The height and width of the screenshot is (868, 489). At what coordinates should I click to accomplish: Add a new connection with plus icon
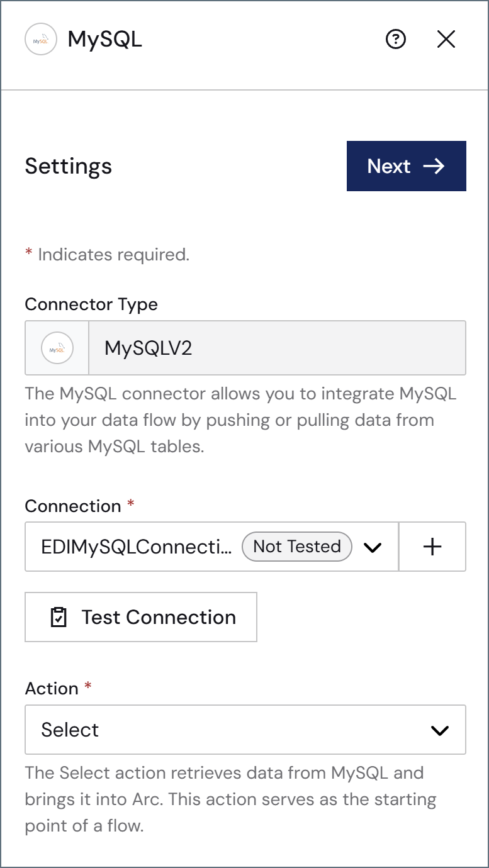tap(432, 547)
